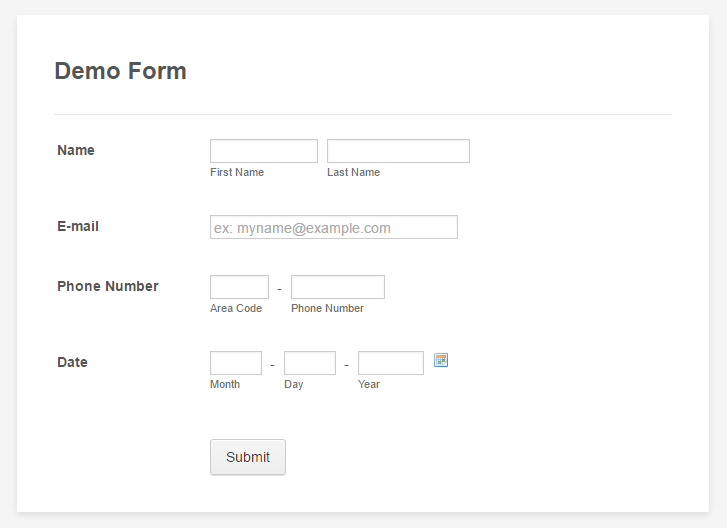Focus the First Name input field
The height and width of the screenshot is (528, 727).
264,151
